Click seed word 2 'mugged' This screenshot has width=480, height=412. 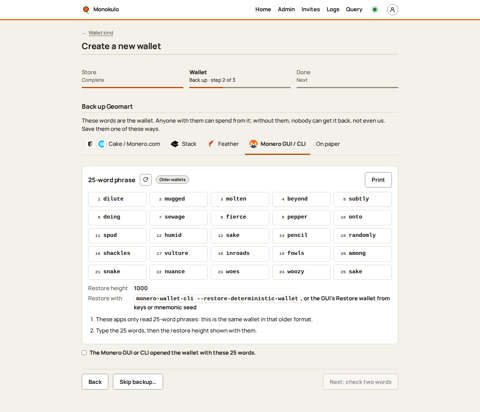(x=179, y=199)
